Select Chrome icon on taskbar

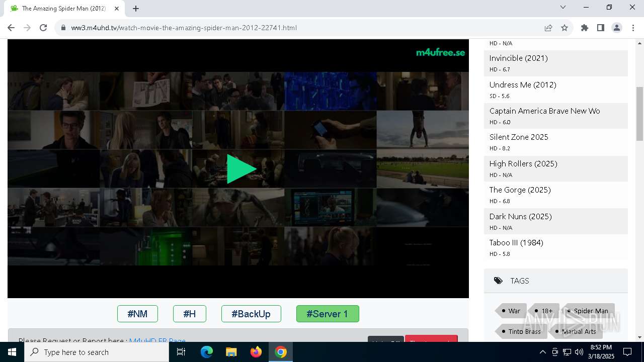(x=281, y=352)
